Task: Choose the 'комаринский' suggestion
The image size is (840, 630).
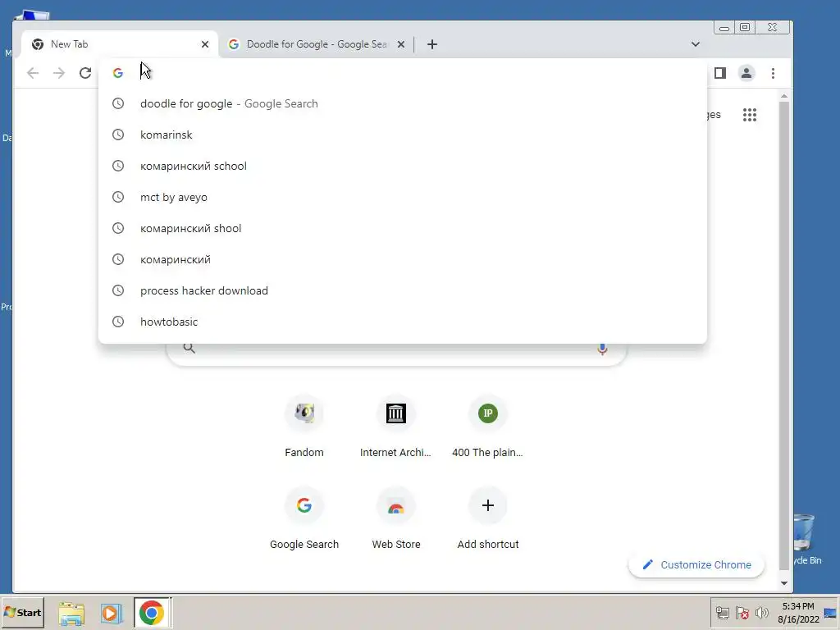Action: point(402,259)
